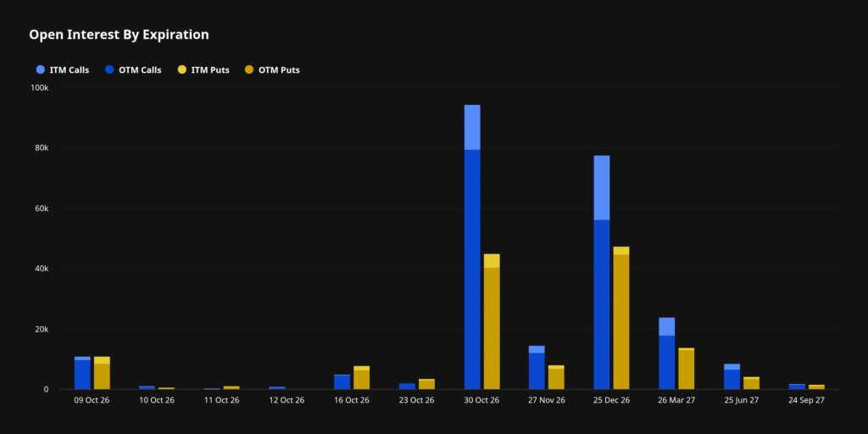This screenshot has height=434, width=868.
Task: Toggle the ITM Calls legend item
Action: [x=62, y=70]
